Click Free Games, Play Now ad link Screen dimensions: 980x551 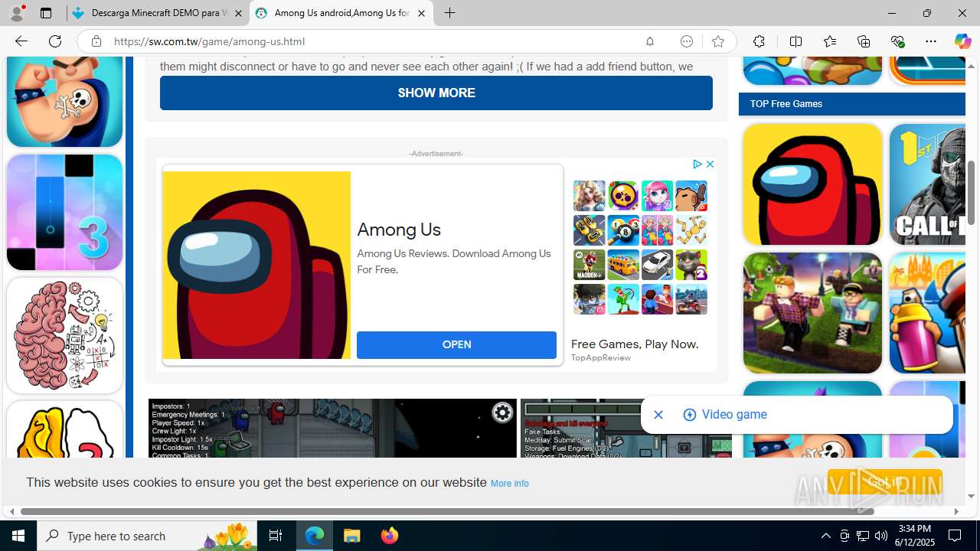[x=635, y=344]
